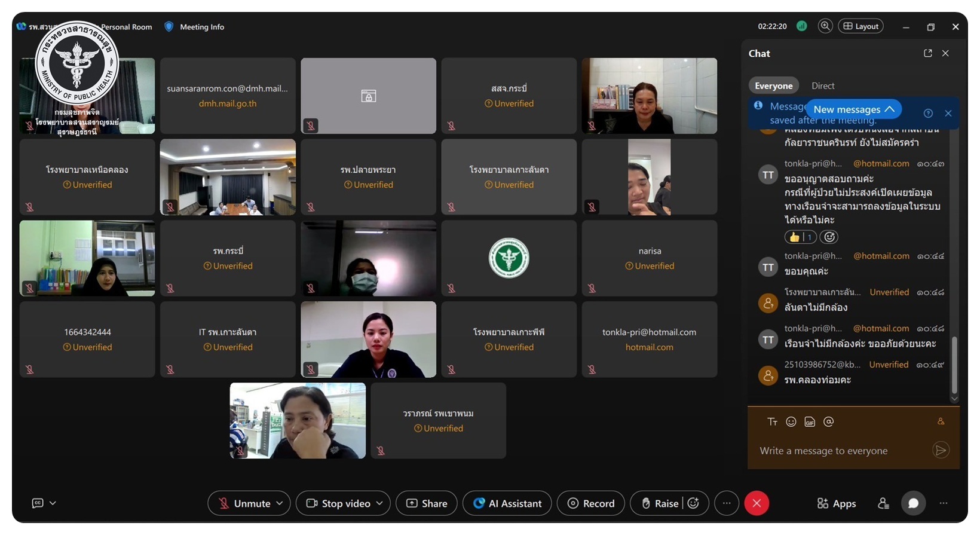Raise hand in meeting
Viewport: 980px width, 535px height.
click(660, 503)
